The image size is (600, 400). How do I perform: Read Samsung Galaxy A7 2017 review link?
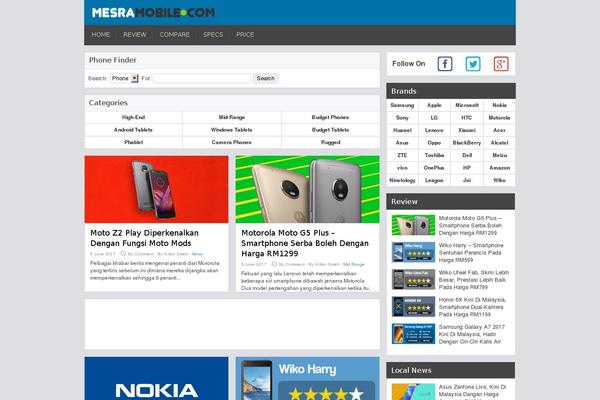pos(472,334)
